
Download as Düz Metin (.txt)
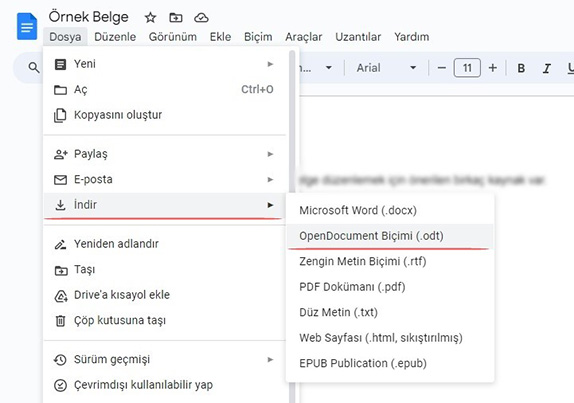tap(390, 313)
